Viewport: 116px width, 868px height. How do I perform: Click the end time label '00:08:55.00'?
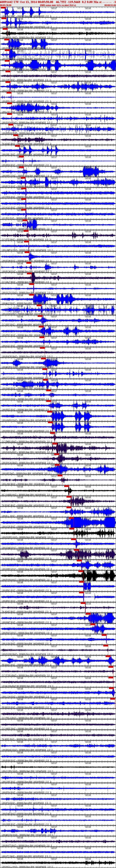[x=110, y=5]
